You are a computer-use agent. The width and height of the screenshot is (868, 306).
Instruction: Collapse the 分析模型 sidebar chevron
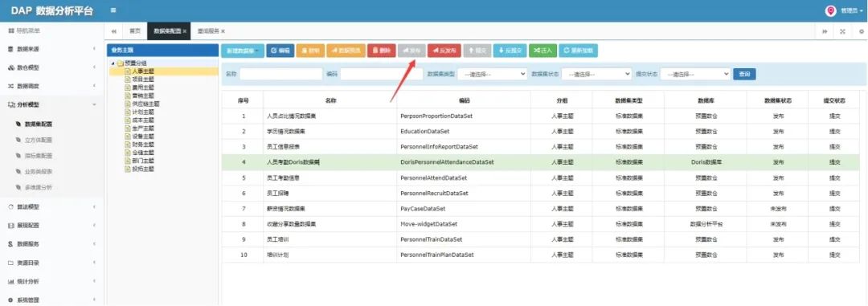(93, 104)
